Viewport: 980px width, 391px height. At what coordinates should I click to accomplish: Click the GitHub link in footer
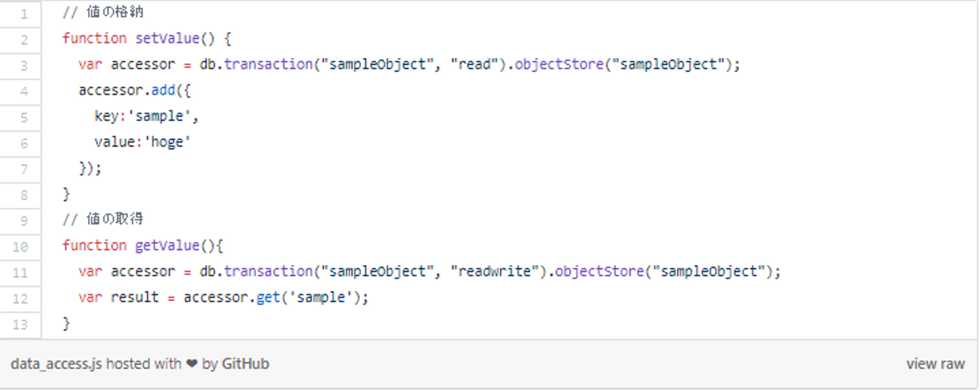245,364
